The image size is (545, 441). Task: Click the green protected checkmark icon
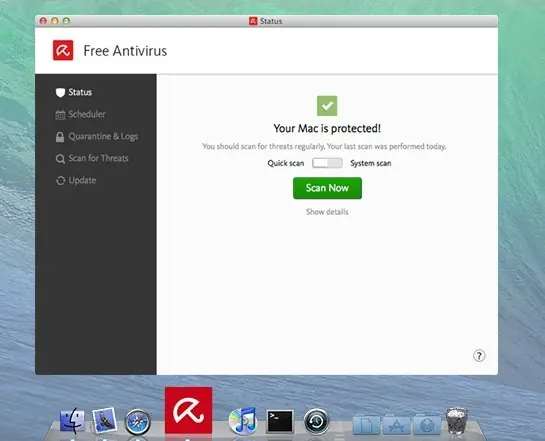327,106
